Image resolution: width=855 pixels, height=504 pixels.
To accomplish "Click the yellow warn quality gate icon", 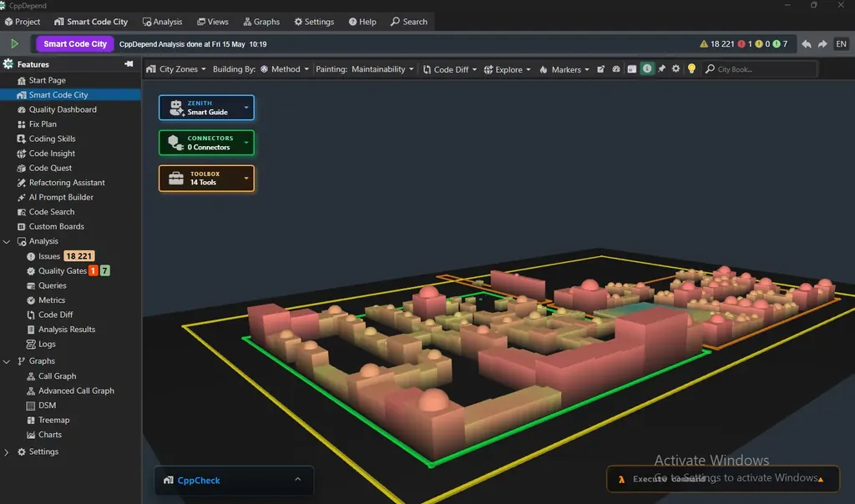I will coord(759,44).
